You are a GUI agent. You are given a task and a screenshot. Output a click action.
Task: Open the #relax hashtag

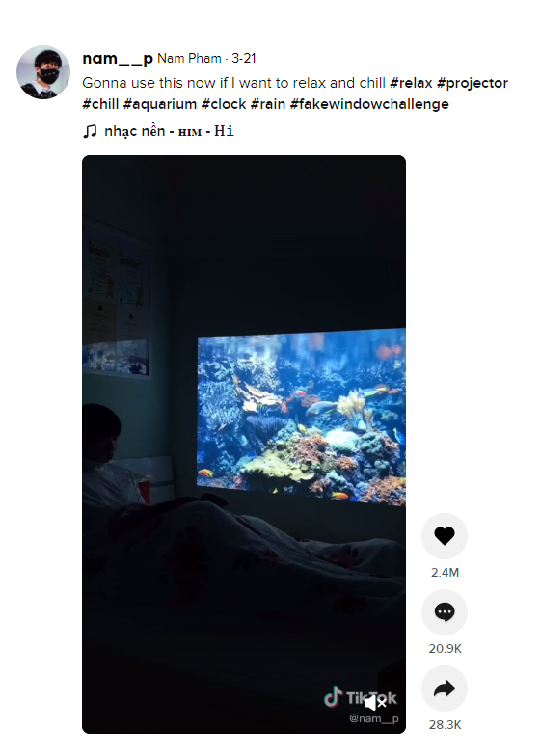tap(411, 83)
